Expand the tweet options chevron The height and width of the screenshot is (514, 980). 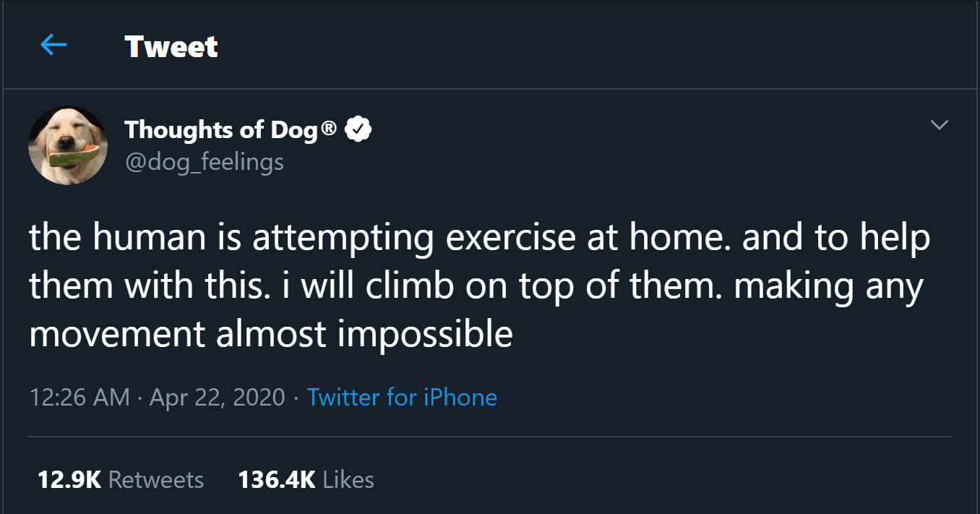939,125
